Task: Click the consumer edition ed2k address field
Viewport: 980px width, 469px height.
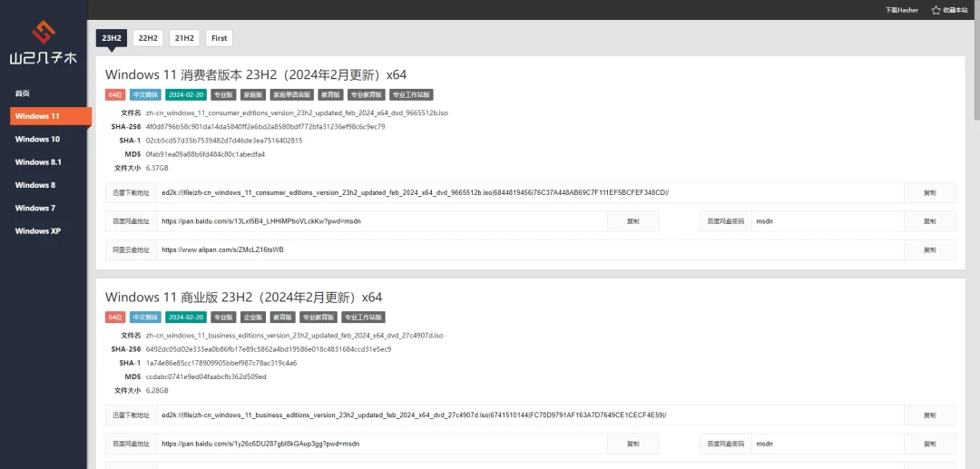Action: pyautogui.click(x=530, y=193)
